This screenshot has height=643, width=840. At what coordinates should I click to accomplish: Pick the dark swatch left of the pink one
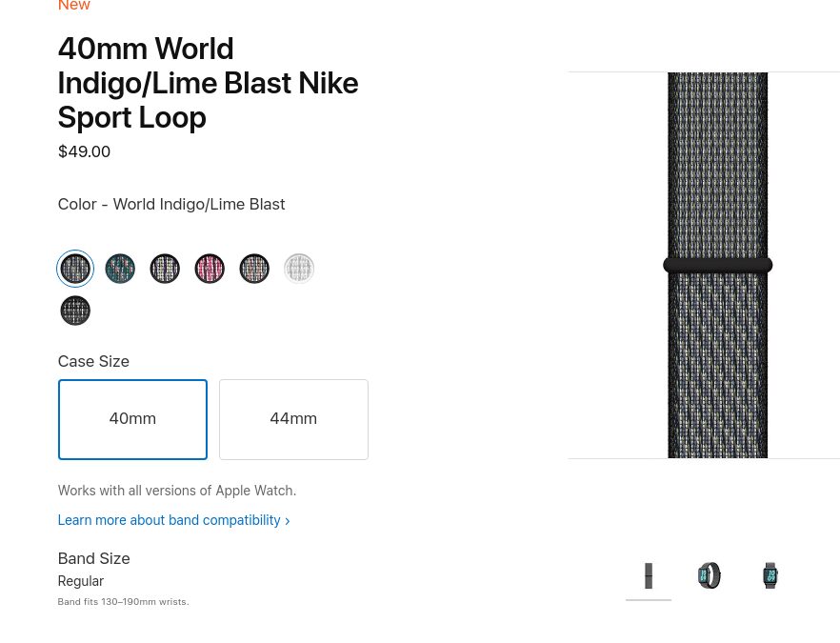[165, 269]
